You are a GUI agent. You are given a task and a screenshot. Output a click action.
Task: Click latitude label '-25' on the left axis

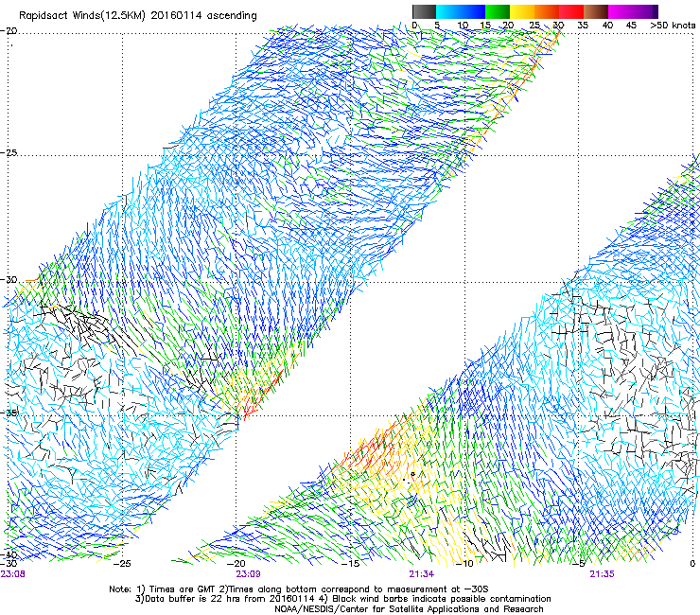coord(9,152)
